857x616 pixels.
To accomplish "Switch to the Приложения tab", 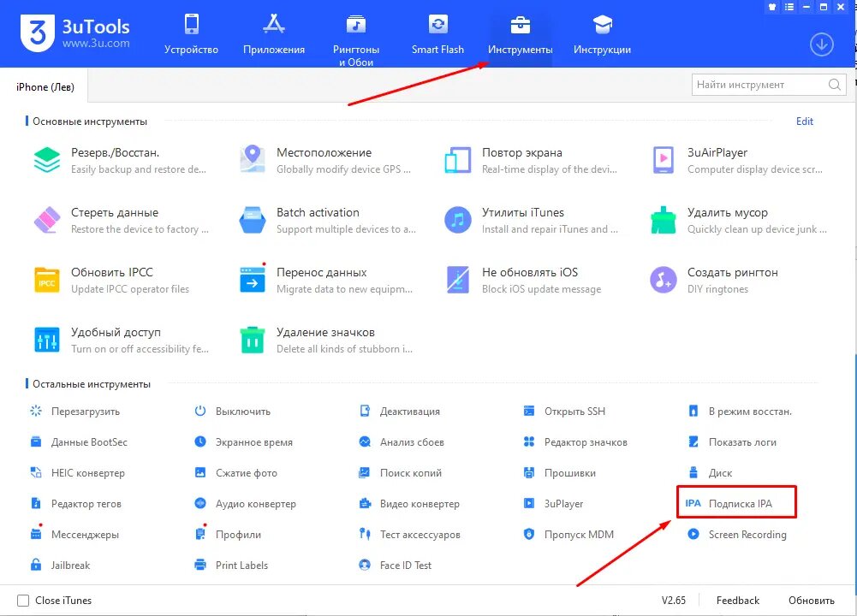I will coord(274,35).
